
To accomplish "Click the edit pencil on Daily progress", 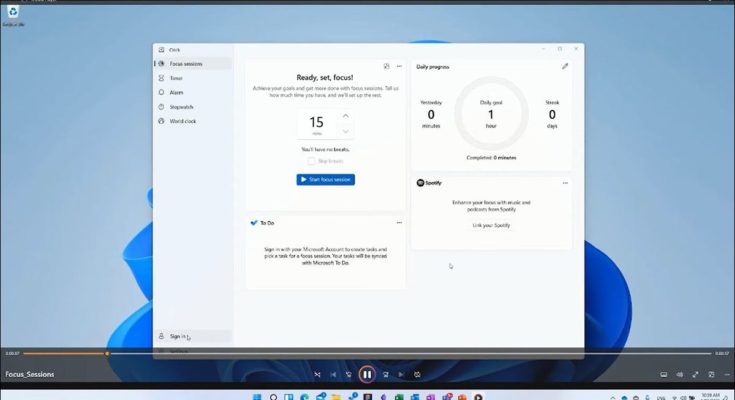I will coord(565,66).
